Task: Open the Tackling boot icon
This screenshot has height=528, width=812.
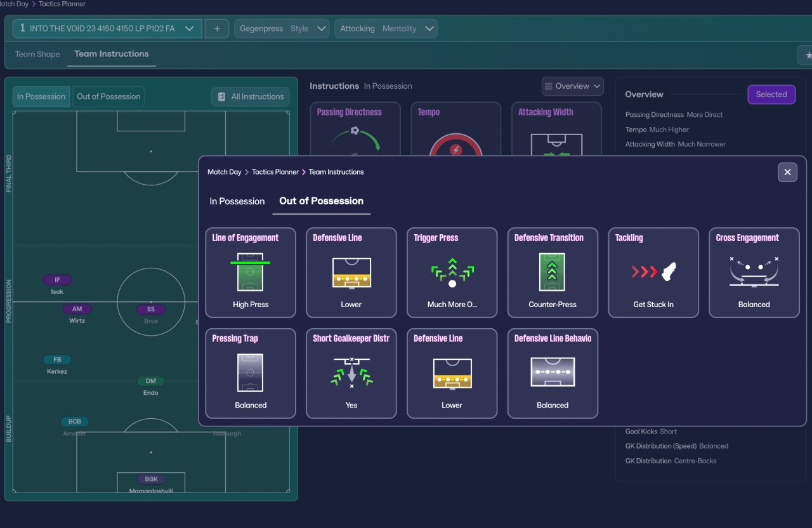Action: pos(653,273)
